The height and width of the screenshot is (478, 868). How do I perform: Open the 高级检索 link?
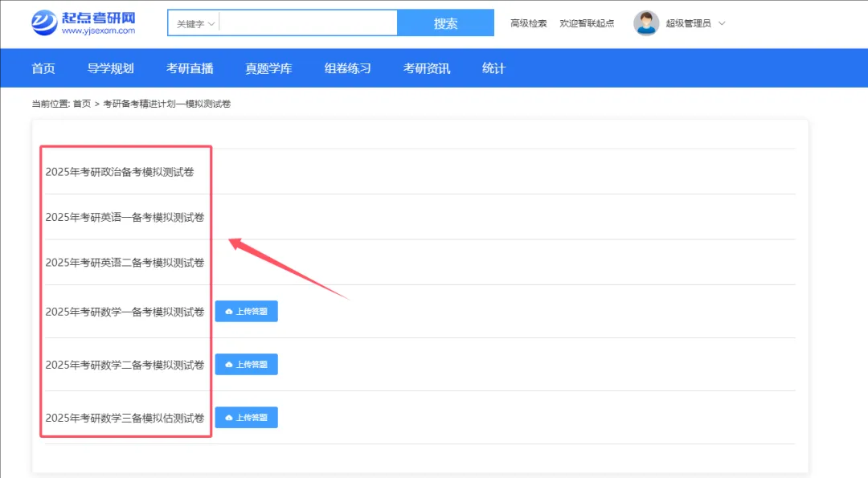click(528, 23)
